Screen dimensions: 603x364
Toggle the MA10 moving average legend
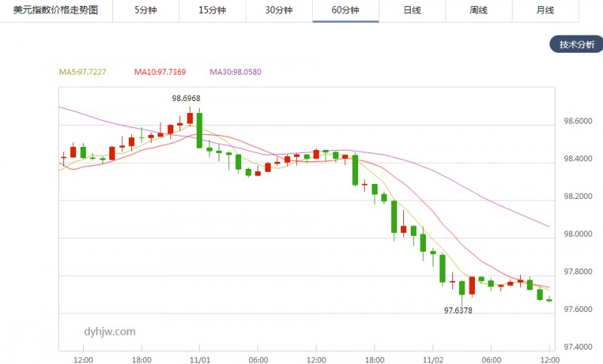click(x=160, y=72)
